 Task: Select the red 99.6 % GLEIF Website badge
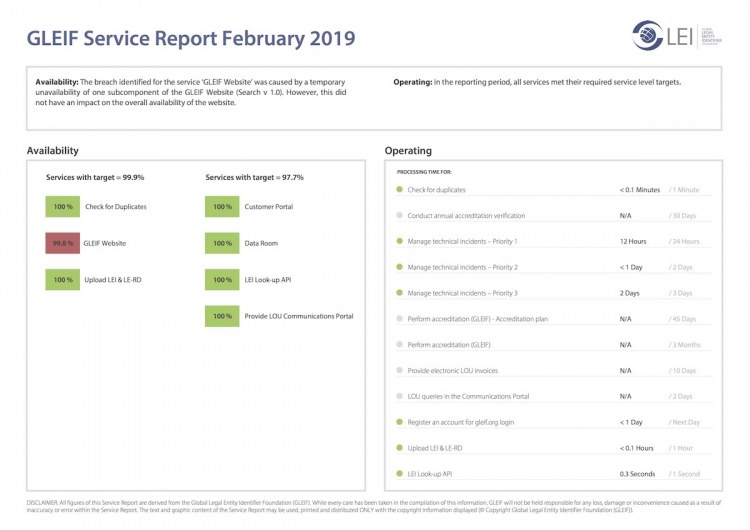pos(62,243)
